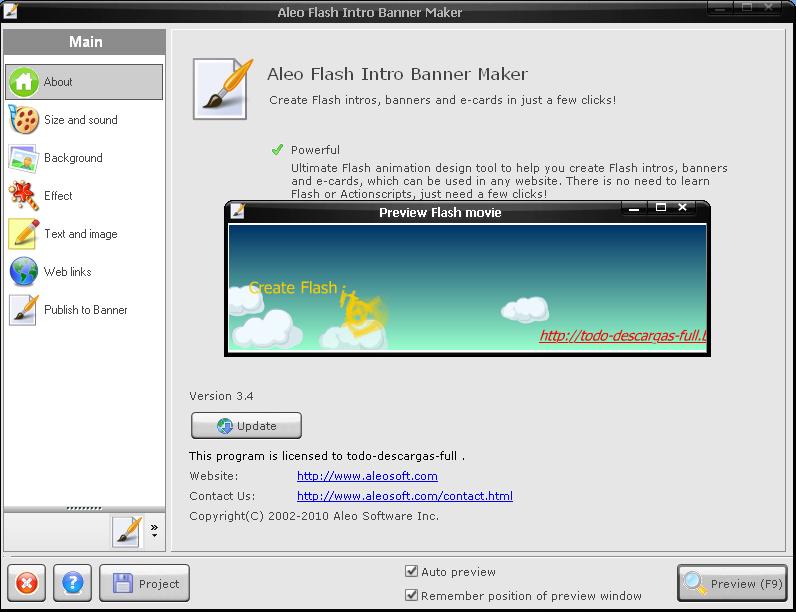Open Publish to Banner brush icon
Viewport: 796px width, 612px height.
coord(23,310)
